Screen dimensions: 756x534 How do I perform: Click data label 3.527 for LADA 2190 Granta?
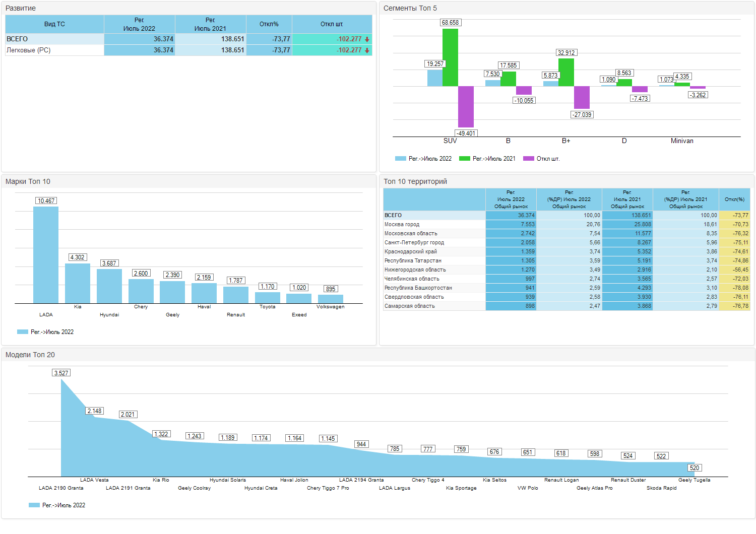pyautogui.click(x=61, y=373)
